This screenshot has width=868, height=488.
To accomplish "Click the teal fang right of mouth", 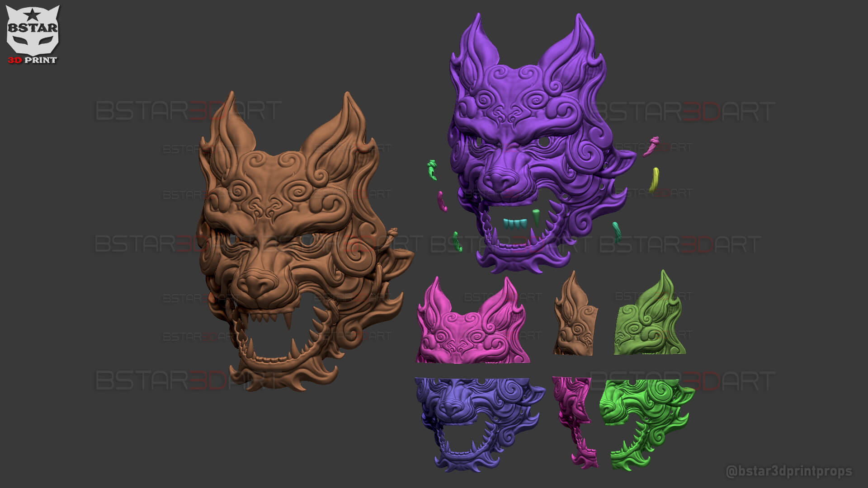I will click(617, 230).
